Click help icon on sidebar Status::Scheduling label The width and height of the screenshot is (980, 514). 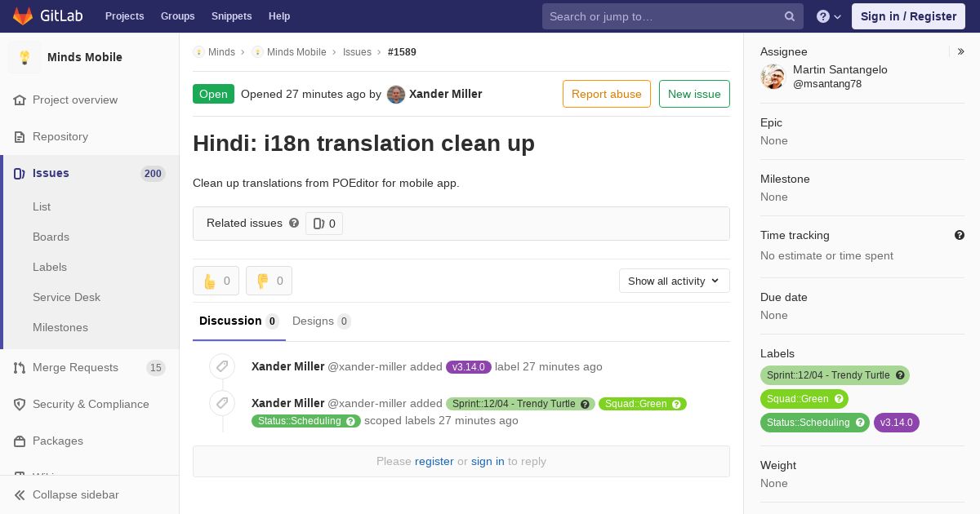pyautogui.click(x=860, y=423)
